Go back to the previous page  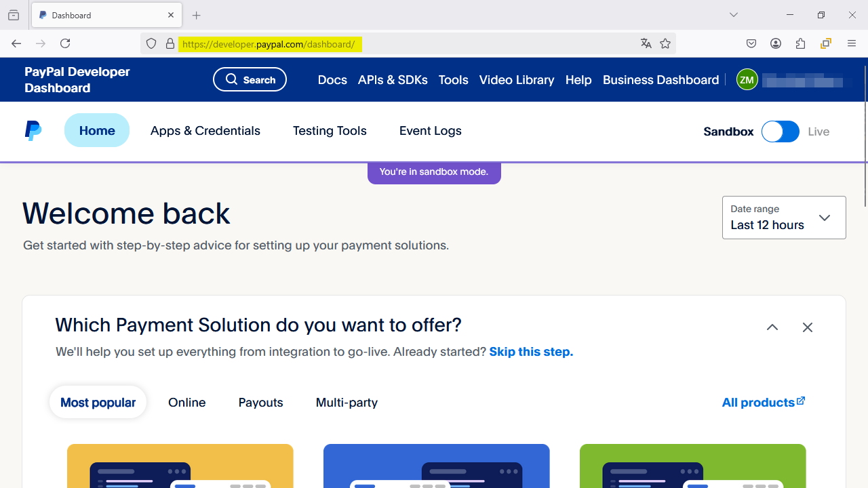click(x=16, y=43)
